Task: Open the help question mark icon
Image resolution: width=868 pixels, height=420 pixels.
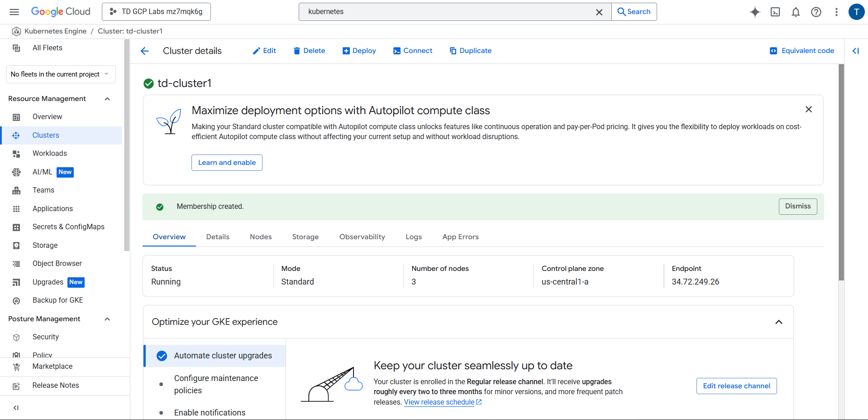Action: click(x=816, y=12)
